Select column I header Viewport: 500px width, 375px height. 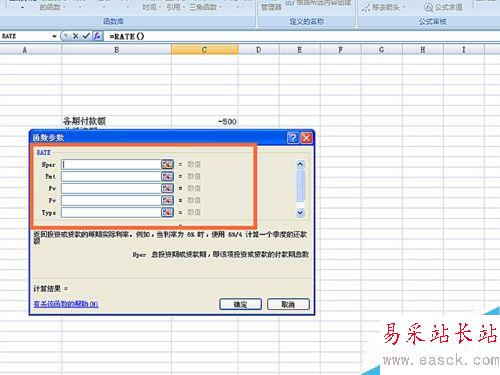[x=464, y=50]
